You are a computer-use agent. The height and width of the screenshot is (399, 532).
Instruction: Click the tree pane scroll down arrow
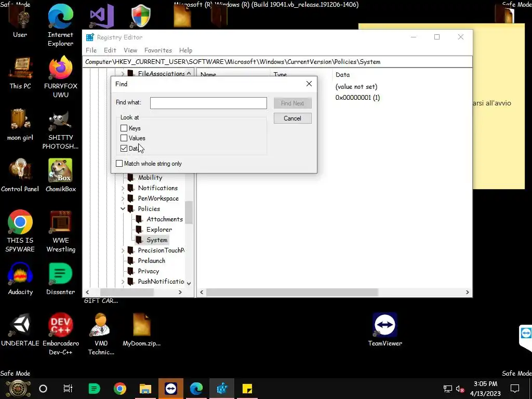(189, 283)
